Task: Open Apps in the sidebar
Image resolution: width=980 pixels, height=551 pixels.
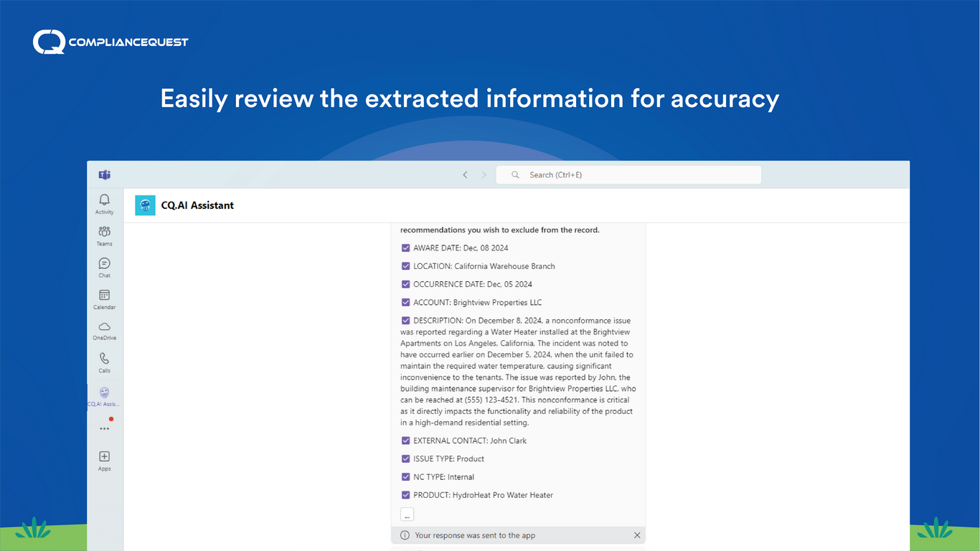Action: 105,460
